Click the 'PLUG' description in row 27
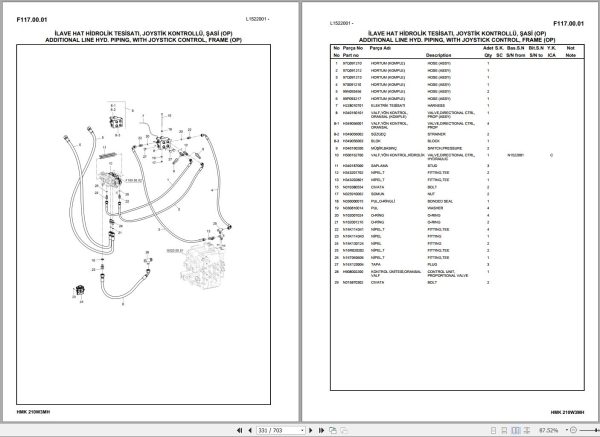The height and width of the screenshot is (437, 600). [432, 264]
